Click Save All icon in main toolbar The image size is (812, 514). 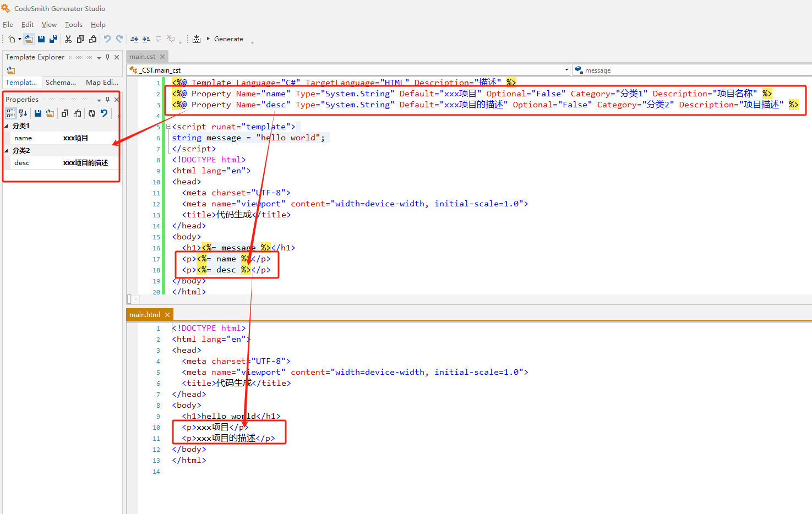point(53,39)
